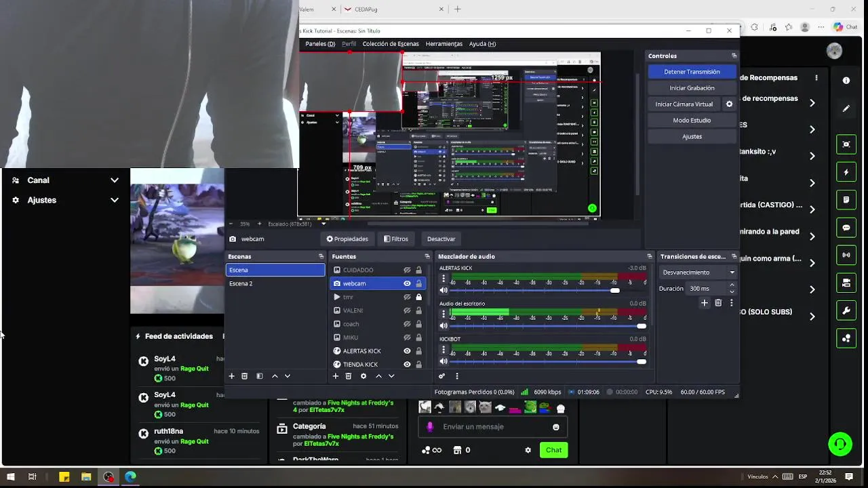
Task: Add a new source in Fuentes panel
Action: click(335, 376)
